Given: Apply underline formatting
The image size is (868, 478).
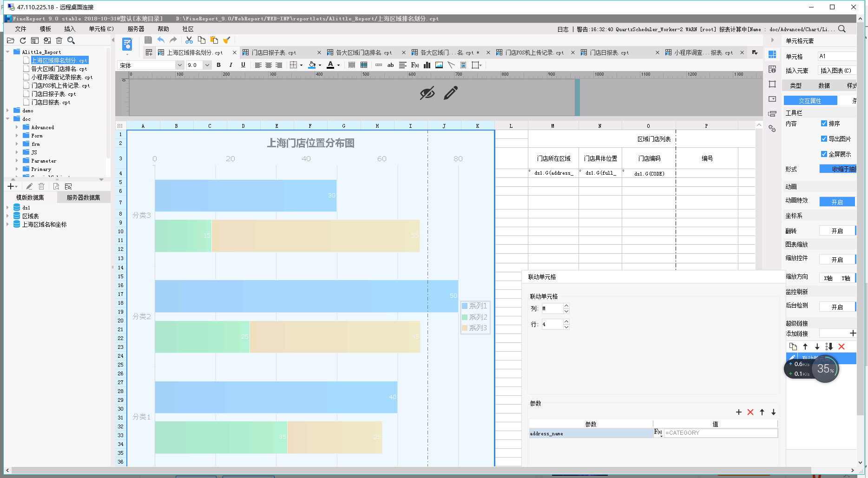Looking at the screenshot, I should pos(243,65).
